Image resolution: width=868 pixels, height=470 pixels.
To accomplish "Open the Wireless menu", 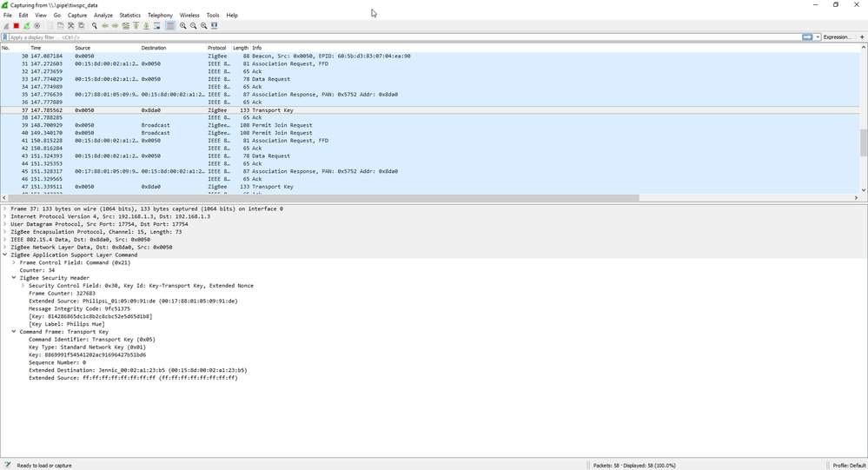I will (x=189, y=16).
